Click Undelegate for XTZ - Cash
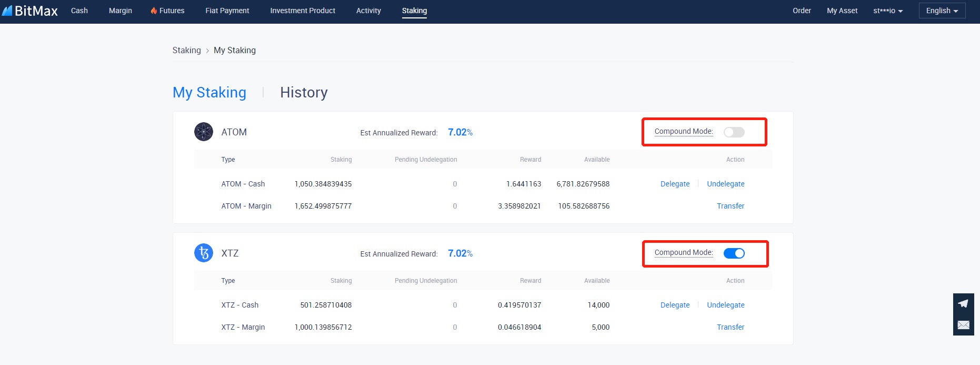 coord(725,305)
